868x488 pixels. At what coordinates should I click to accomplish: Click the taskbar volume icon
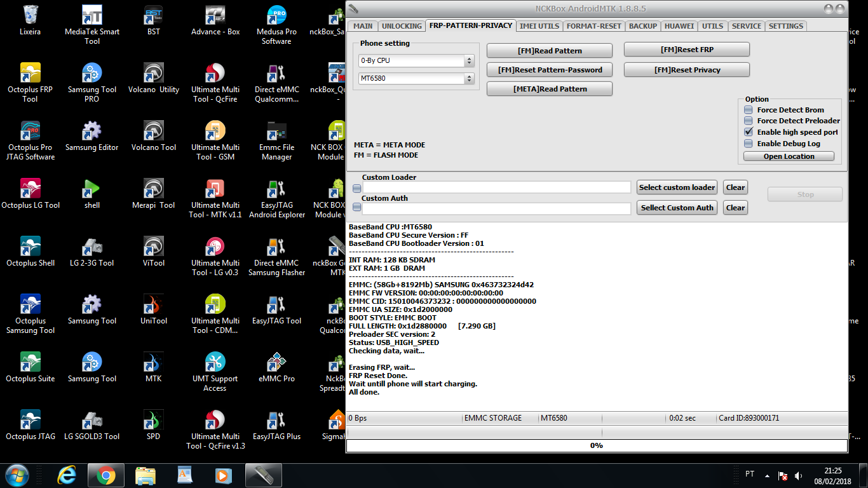click(x=799, y=475)
